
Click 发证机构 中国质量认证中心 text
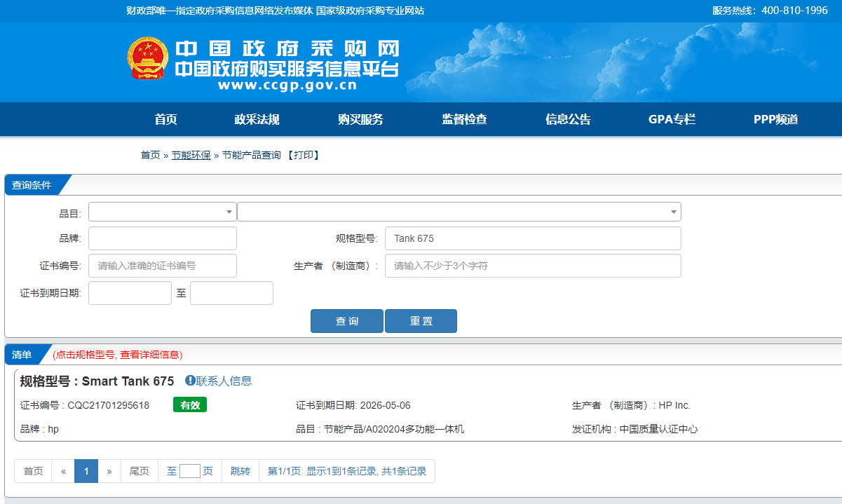click(x=635, y=429)
